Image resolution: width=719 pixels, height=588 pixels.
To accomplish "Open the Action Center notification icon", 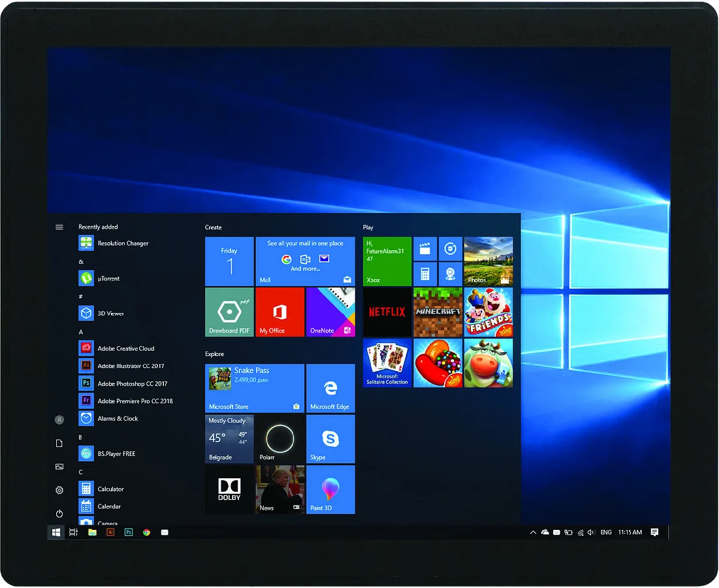I will 655,532.
